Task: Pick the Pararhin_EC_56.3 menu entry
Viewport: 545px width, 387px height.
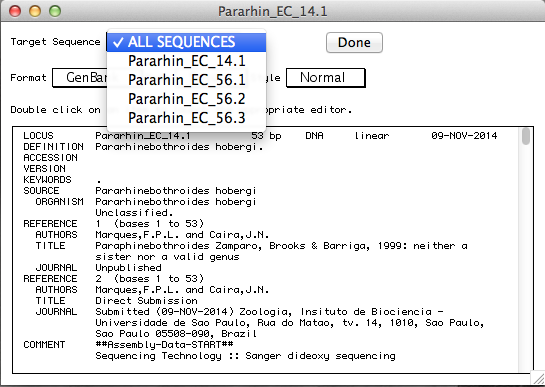Action: pos(186,118)
